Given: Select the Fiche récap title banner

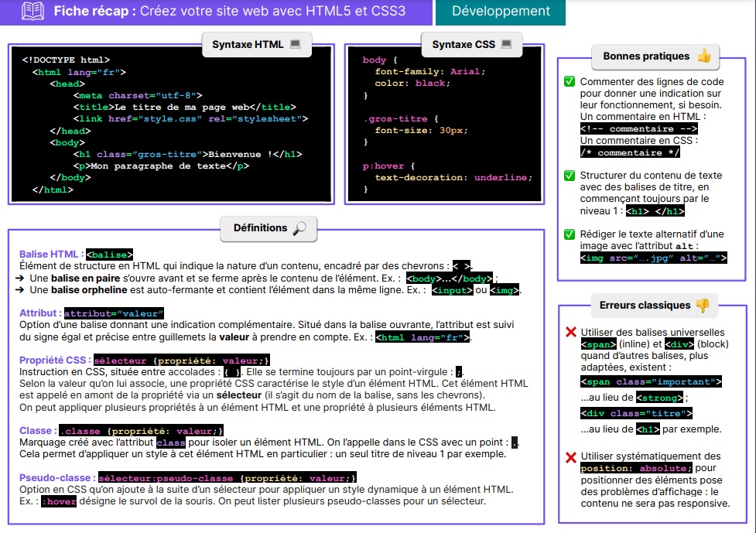Looking at the screenshot, I should click(x=215, y=12).
